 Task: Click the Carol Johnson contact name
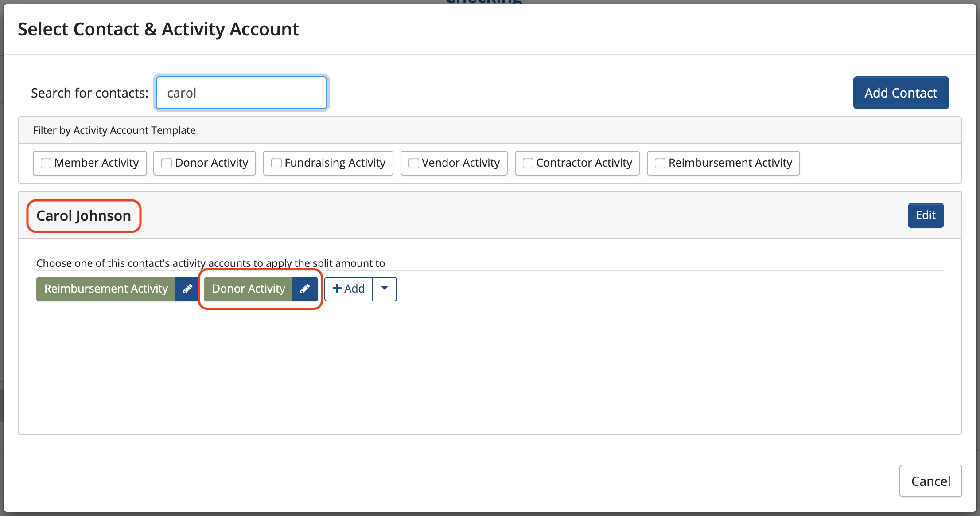[x=84, y=216]
